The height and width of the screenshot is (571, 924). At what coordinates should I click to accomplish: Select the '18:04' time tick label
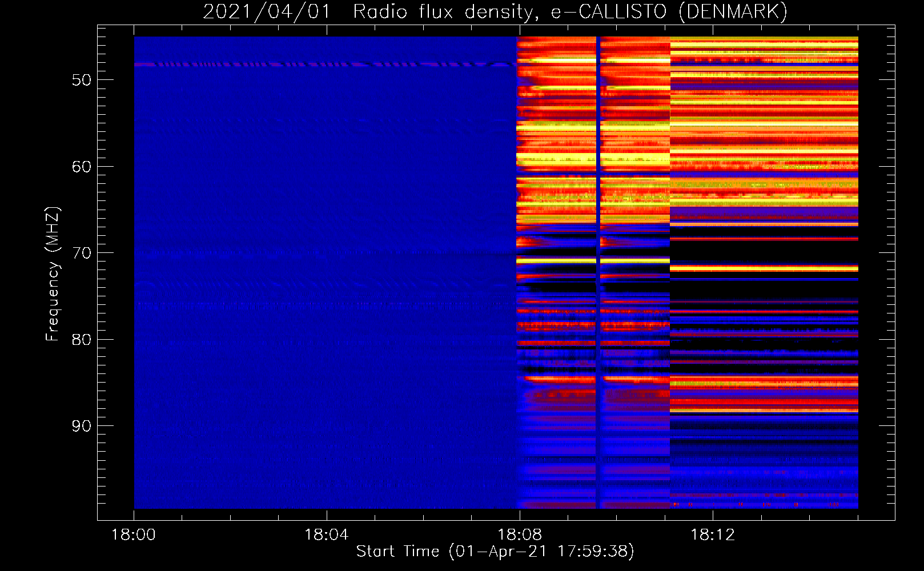pos(327,535)
